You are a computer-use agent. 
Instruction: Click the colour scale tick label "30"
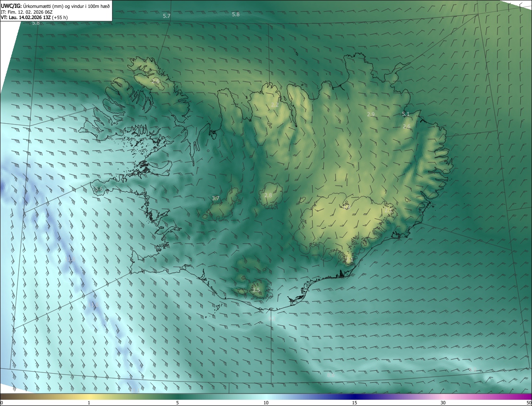(443, 403)
